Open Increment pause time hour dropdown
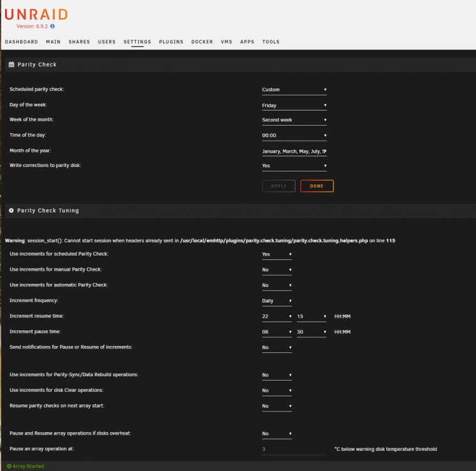The height and width of the screenshot is (471, 476). click(x=277, y=332)
